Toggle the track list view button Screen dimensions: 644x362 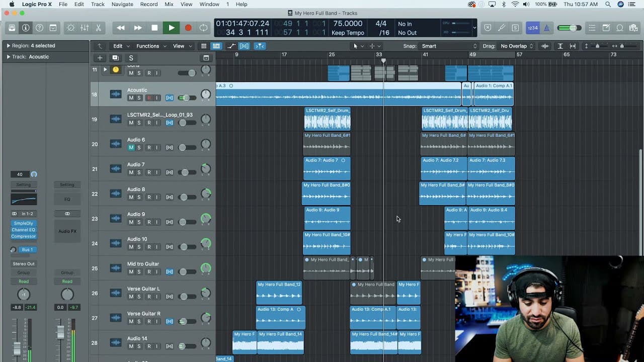pyautogui.click(x=216, y=46)
